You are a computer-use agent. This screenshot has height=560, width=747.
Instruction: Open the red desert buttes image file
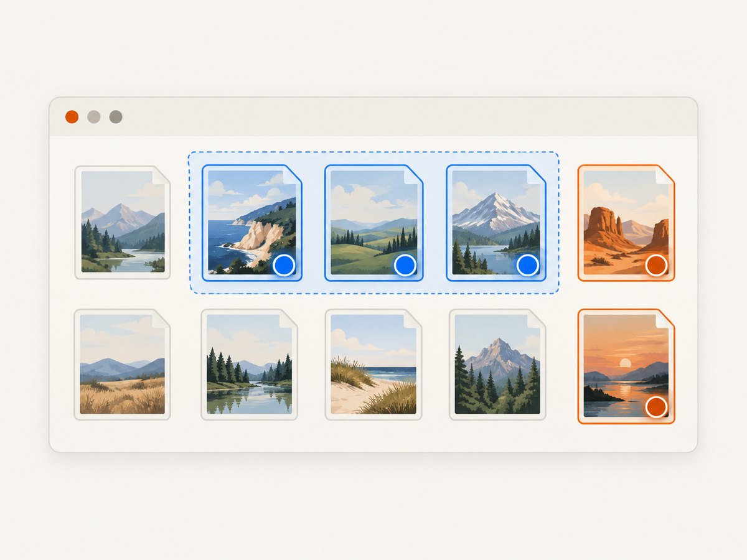point(626,222)
